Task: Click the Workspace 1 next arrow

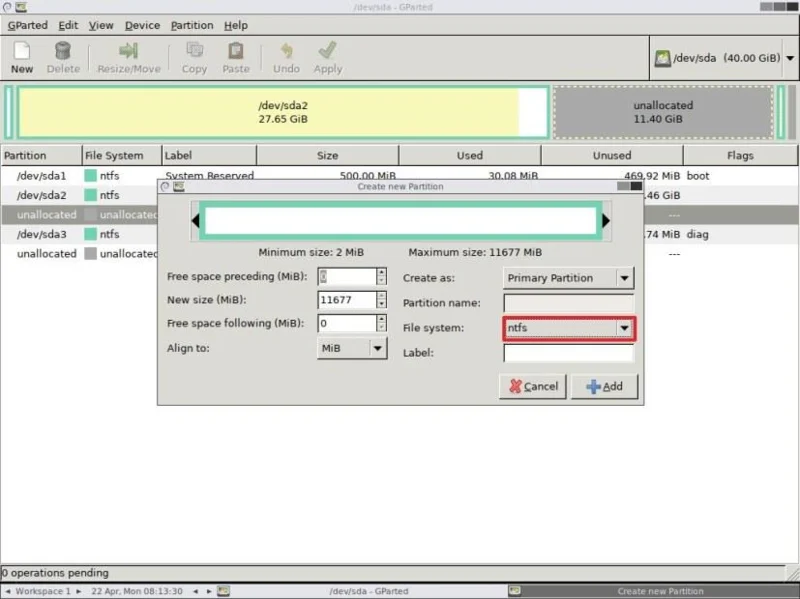Action: 79,591
